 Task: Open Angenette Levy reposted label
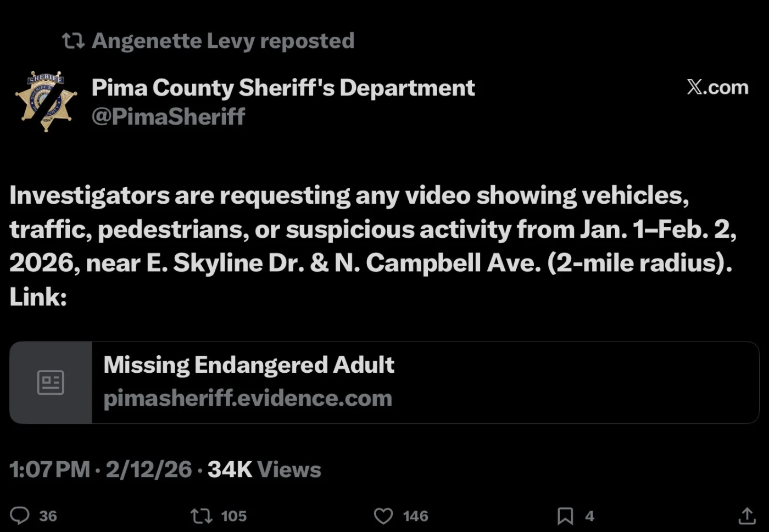(x=223, y=41)
